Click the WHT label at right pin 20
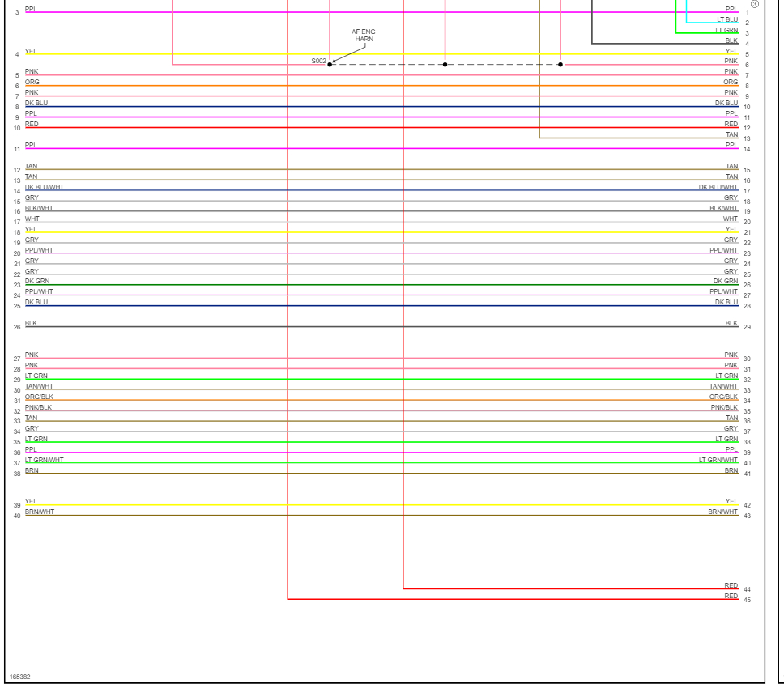Viewport: 784px width, 688px height. (731, 219)
